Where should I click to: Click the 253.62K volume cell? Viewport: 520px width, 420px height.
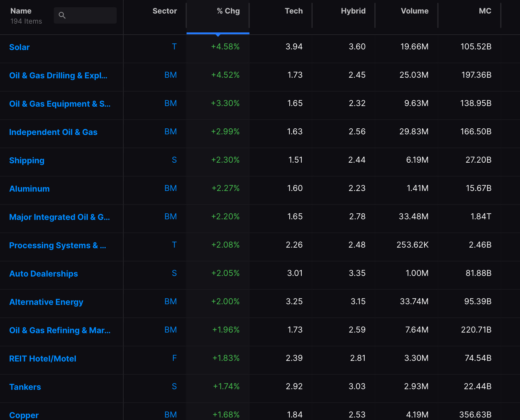(412, 245)
